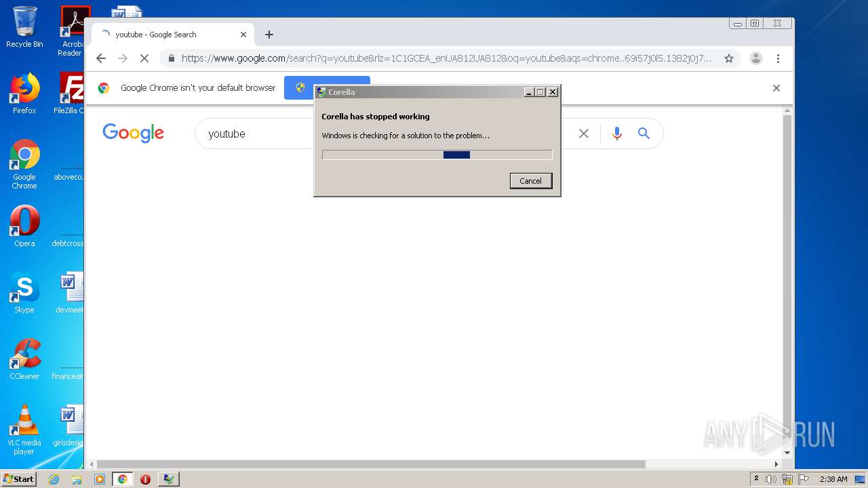Close the youtube - Google Search tab
Screen dimensions: 868x488
click(243, 35)
